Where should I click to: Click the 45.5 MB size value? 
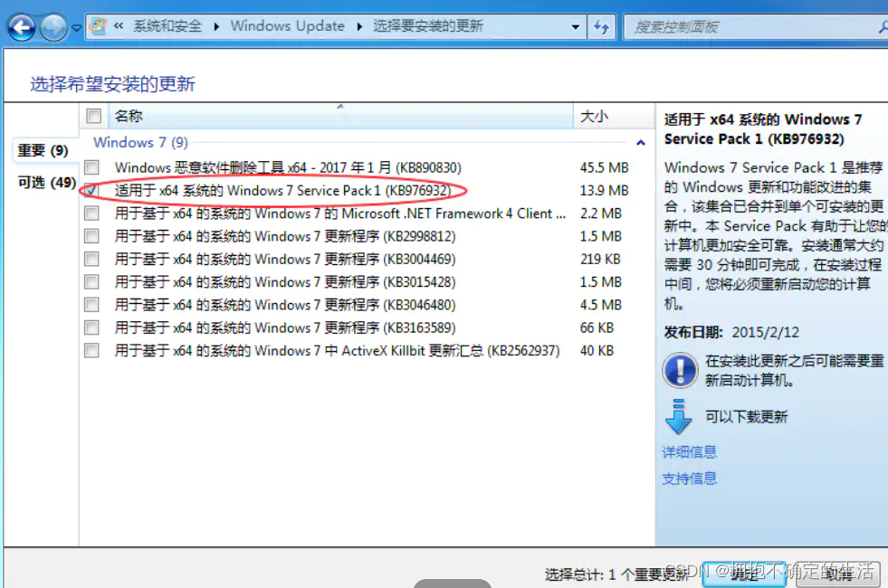(x=605, y=167)
